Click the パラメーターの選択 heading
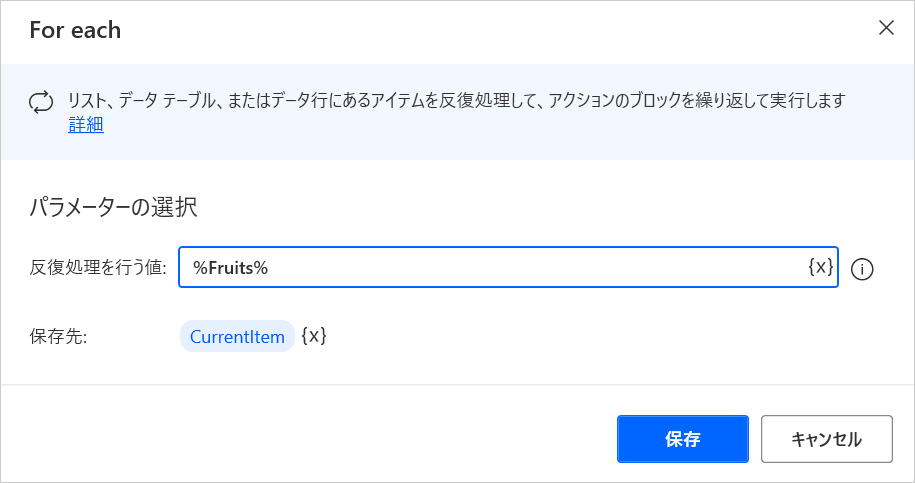The image size is (915, 483). [113, 208]
